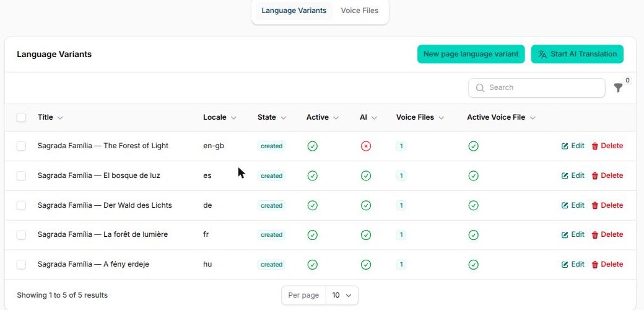Click Active Voice File check icon for de
644x310 pixels.
point(474,205)
